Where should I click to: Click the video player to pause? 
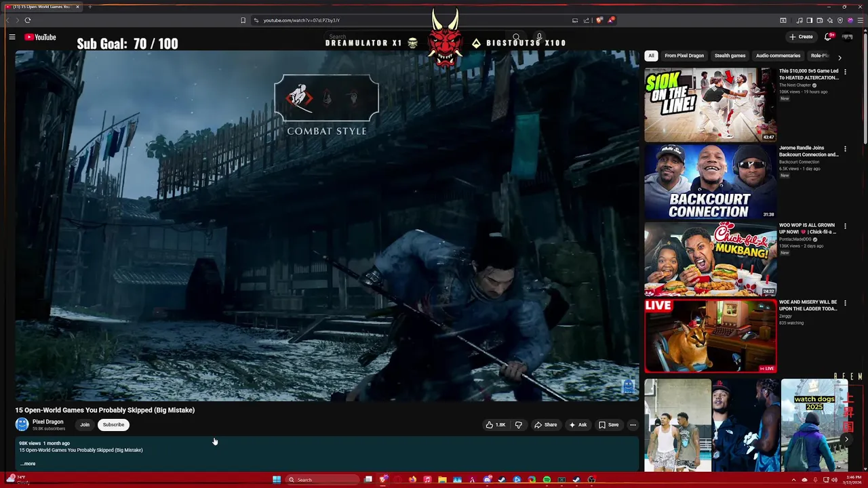coord(327,226)
